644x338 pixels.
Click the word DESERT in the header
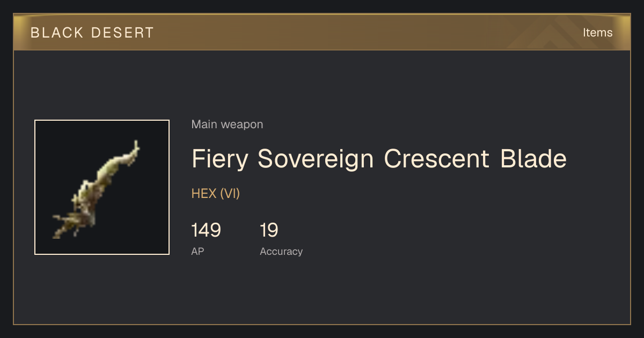[122, 33]
